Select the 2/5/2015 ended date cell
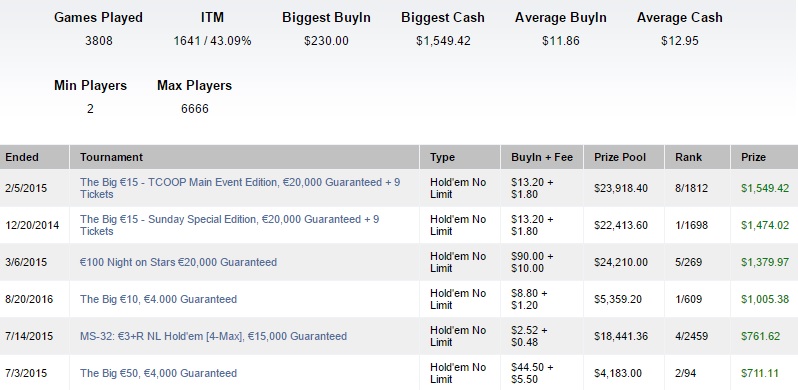 (x=34, y=188)
